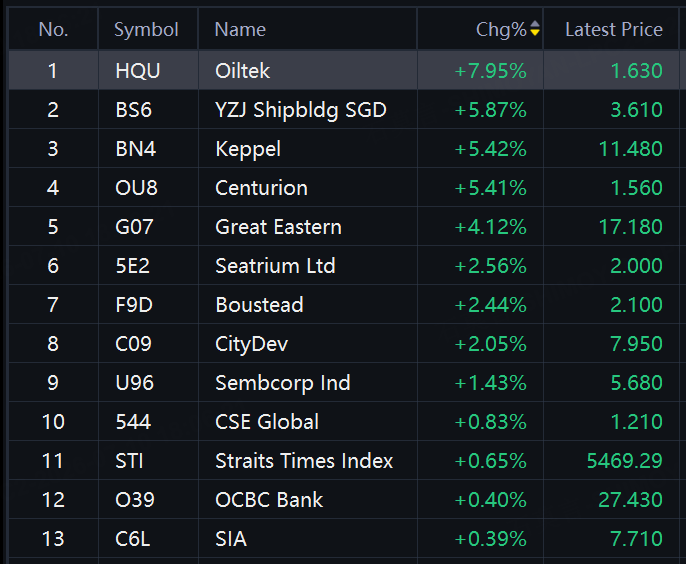Click the Symbol column header
Screen dimensions: 686x564
[x=146, y=30]
